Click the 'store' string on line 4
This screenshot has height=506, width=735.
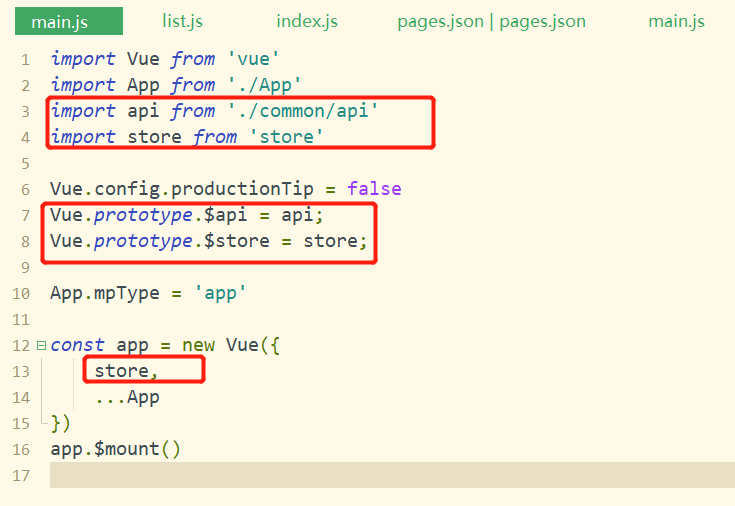(x=284, y=137)
